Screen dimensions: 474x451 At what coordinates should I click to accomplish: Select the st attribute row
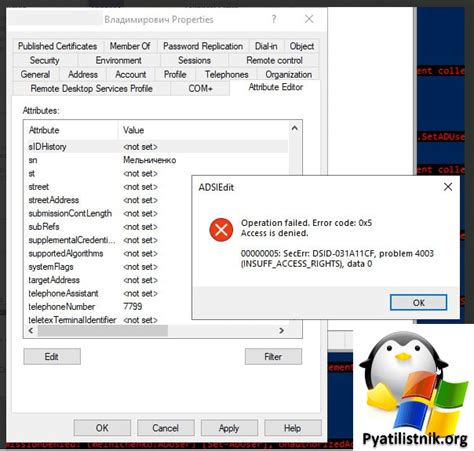coord(108,173)
